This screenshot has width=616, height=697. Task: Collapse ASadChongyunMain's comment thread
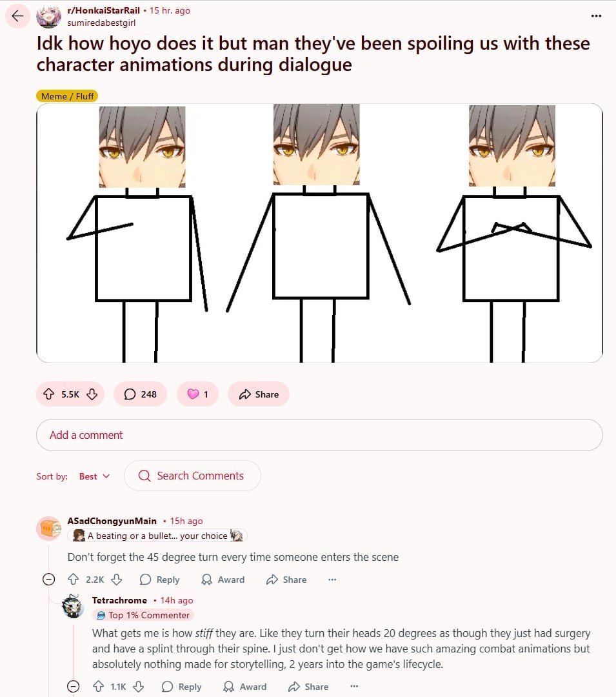49,579
